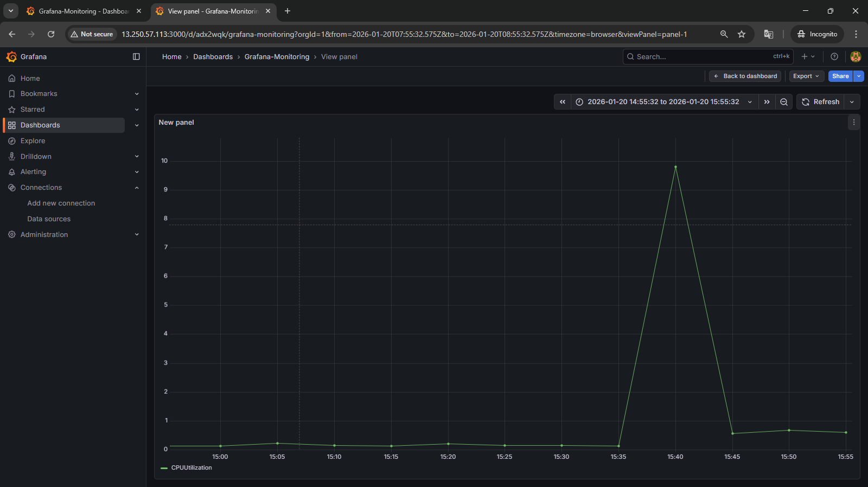This screenshot has height=487, width=868.
Task: Click the Not secure site info chip
Action: [x=92, y=34]
